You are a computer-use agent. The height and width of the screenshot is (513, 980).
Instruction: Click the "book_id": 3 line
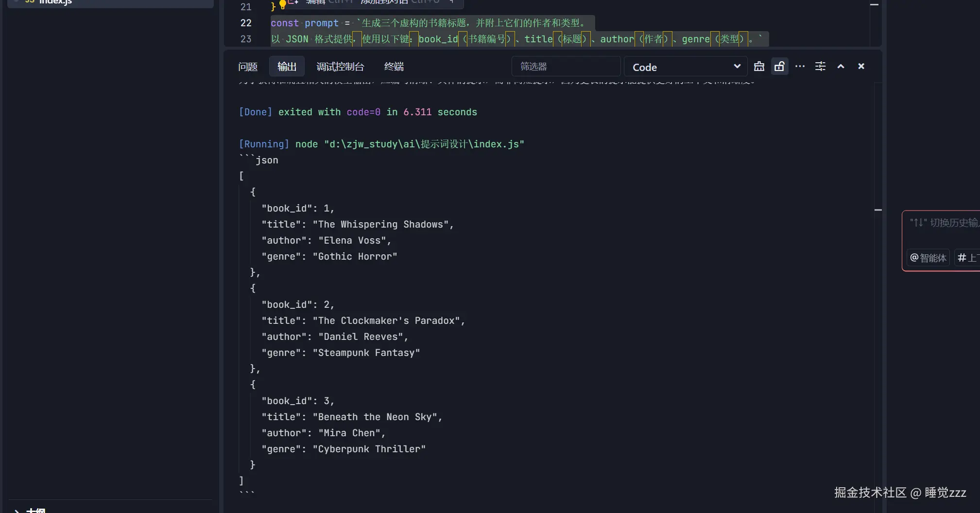click(298, 401)
